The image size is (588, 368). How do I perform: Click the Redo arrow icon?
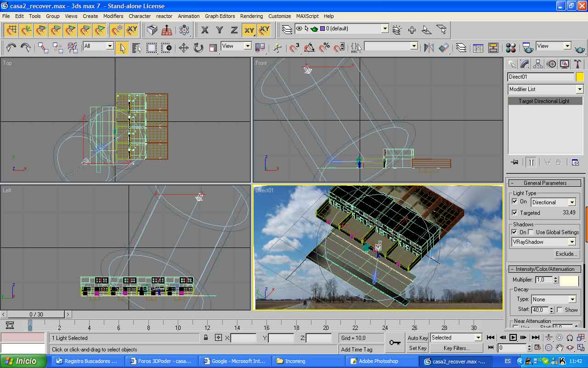click(x=26, y=47)
